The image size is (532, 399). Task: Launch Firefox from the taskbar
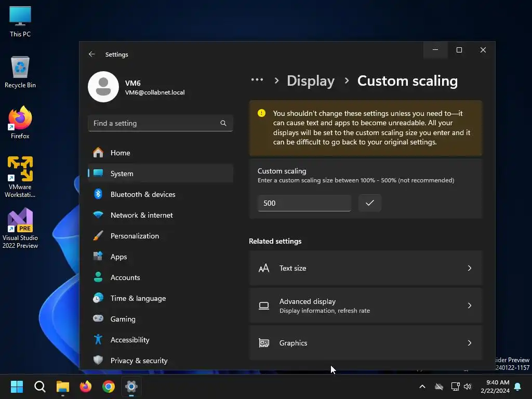[x=86, y=387]
